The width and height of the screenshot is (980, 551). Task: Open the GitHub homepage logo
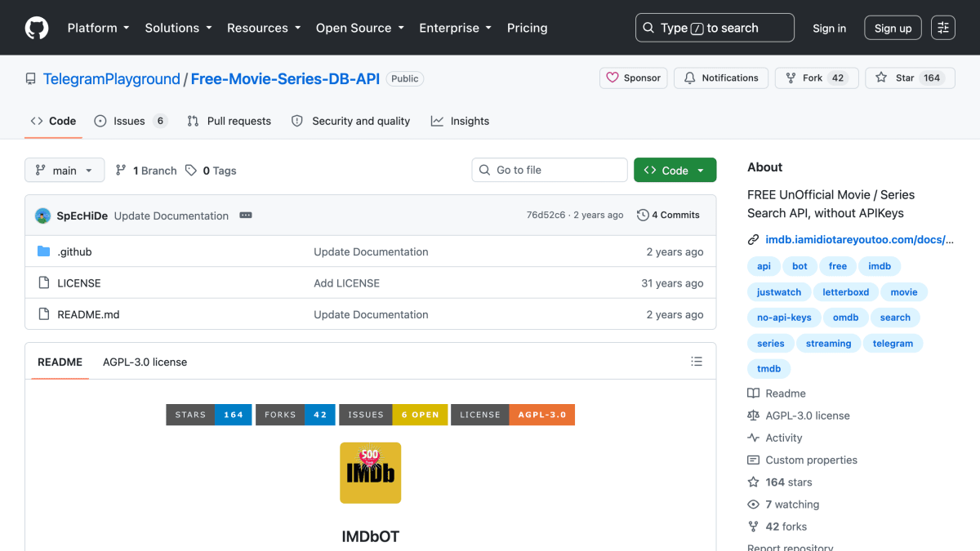click(37, 28)
